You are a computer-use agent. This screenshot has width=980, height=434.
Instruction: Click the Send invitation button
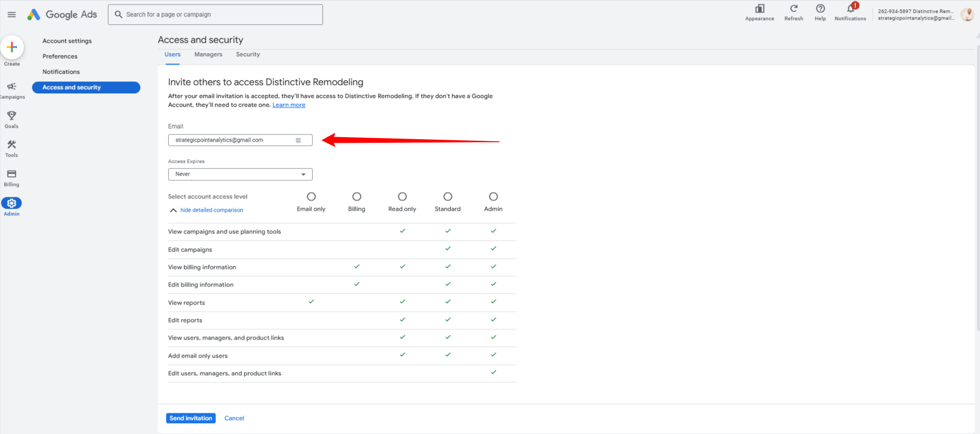[191, 418]
